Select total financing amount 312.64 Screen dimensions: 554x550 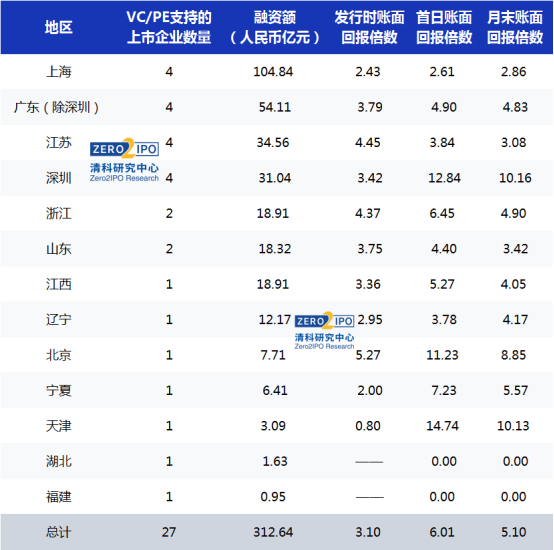point(273,532)
